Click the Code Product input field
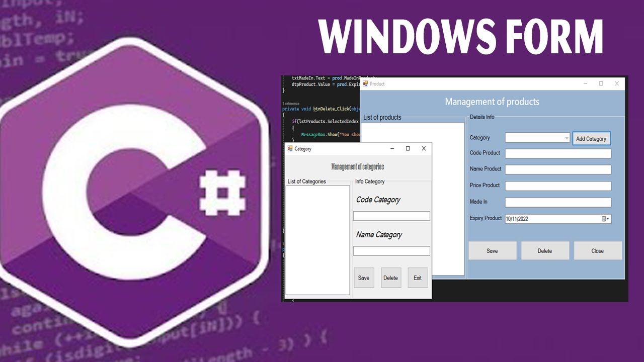 (558, 153)
